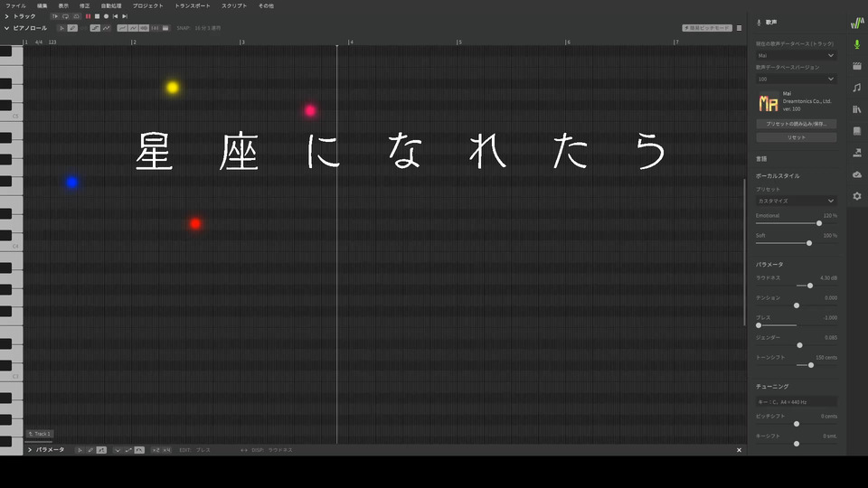Pause playback with the red pause button
This screenshot has width=868, height=488.
[x=88, y=16]
